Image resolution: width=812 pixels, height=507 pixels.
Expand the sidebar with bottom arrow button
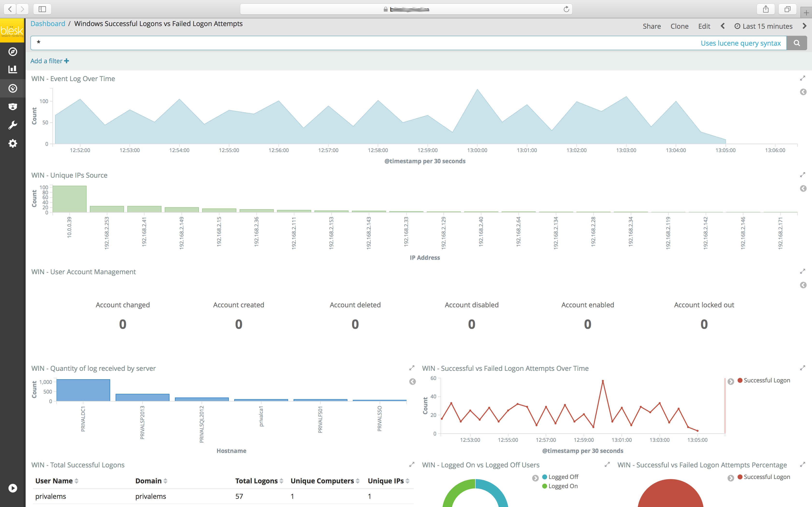click(x=13, y=488)
